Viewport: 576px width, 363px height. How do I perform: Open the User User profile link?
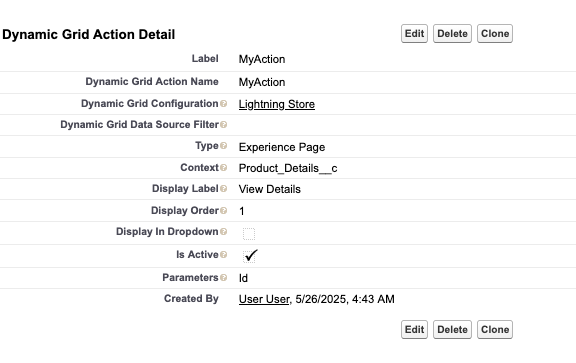point(264,299)
